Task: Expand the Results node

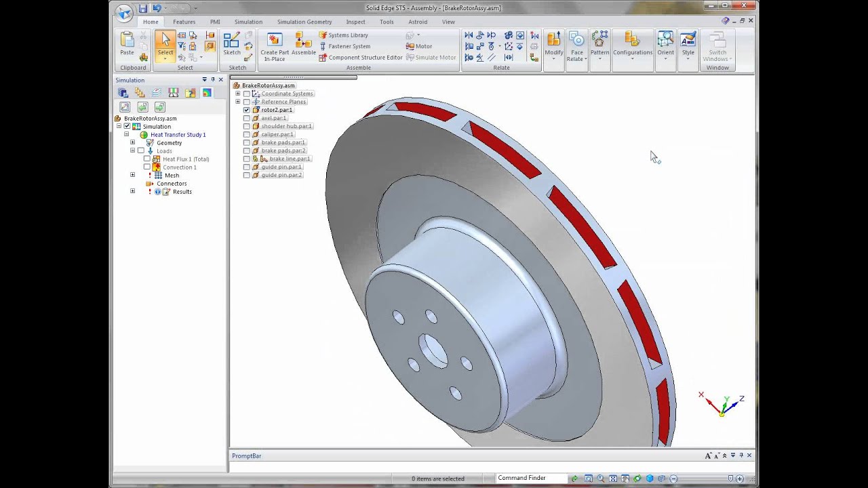Action: click(133, 192)
